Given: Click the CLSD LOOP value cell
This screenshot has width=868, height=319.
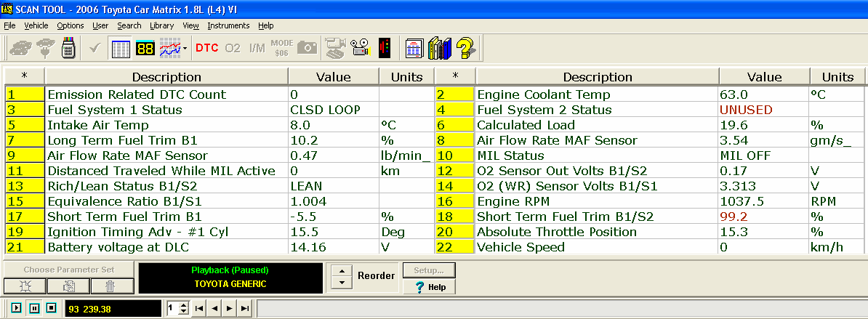Looking at the screenshot, I should pos(333,110).
